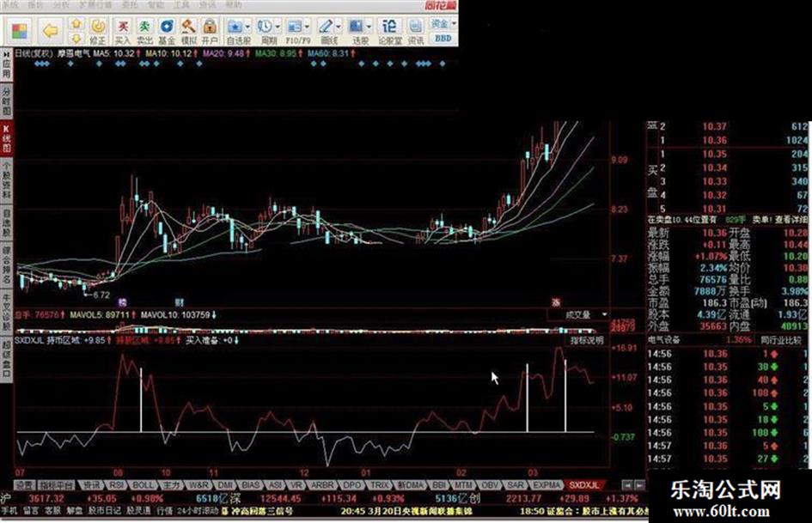Open the 卖出 sell icon
812x523 pixels.
144,32
